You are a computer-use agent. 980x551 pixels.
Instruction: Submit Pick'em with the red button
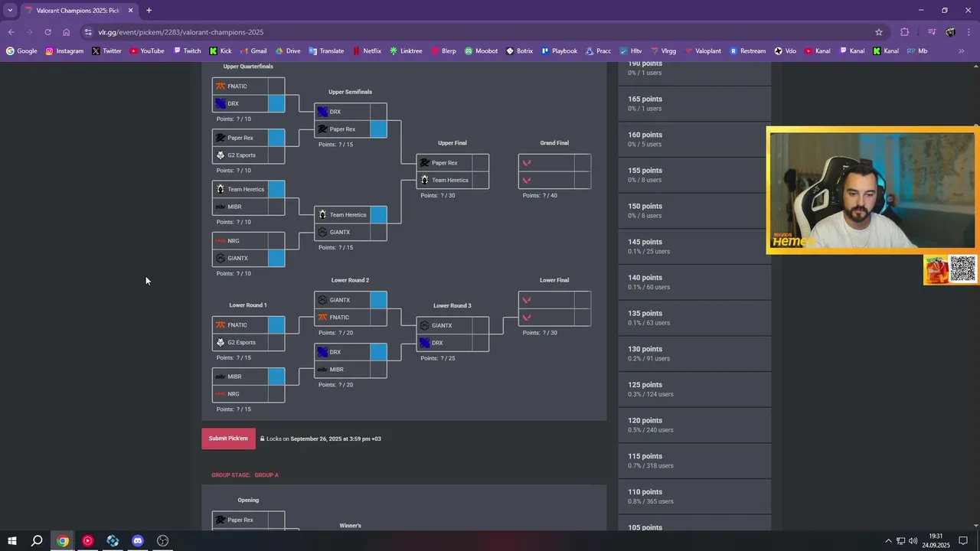(x=228, y=439)
